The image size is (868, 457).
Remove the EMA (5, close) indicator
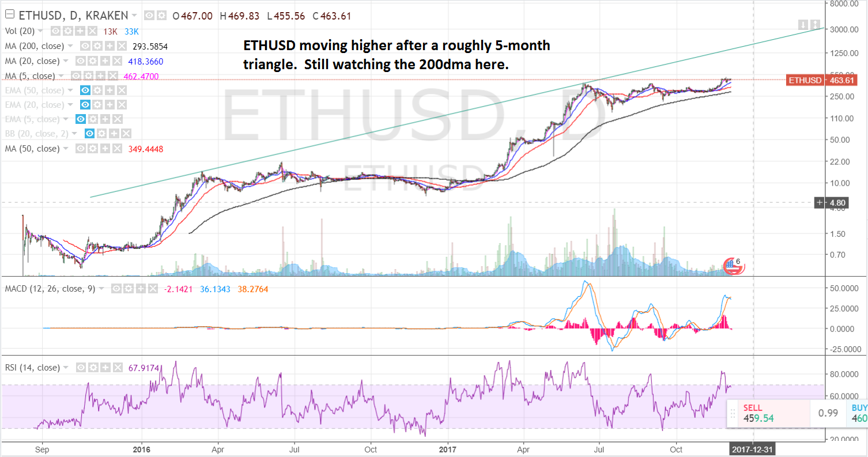pos(117,119)
